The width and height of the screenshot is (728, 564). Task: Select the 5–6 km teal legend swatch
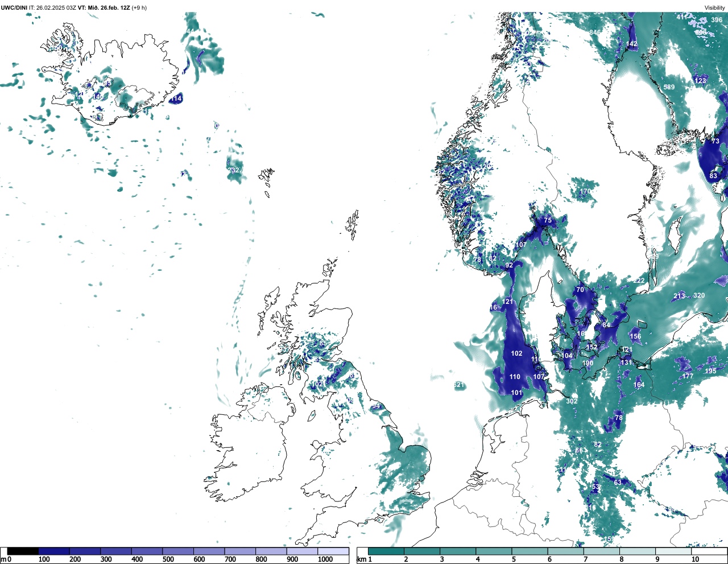[x=530, y=551]
